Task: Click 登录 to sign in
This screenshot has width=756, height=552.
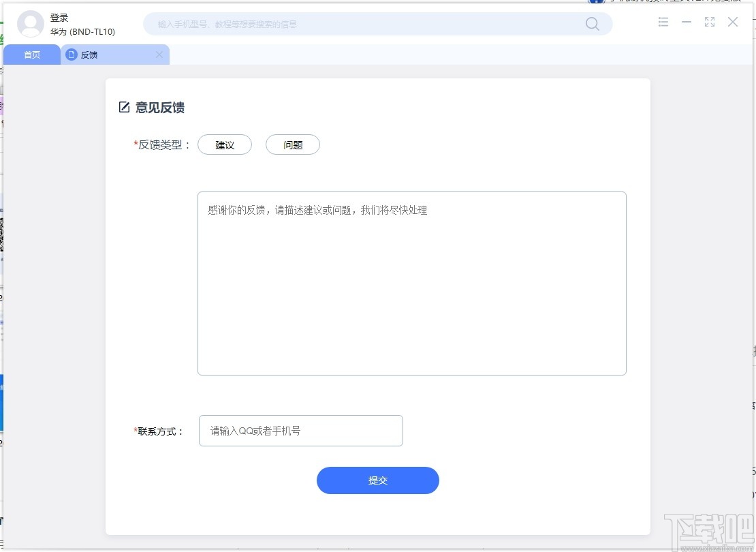Action: 61,17
